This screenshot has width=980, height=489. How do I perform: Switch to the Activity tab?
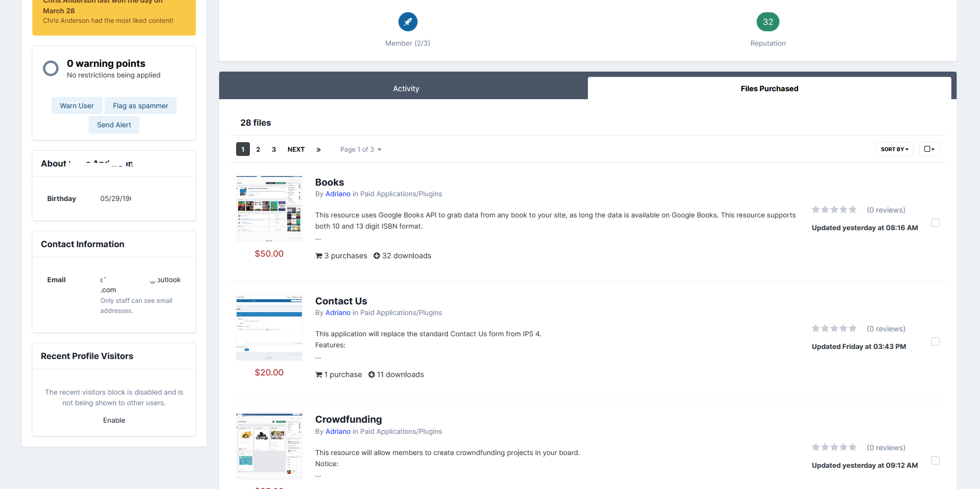tap(406, 89)
